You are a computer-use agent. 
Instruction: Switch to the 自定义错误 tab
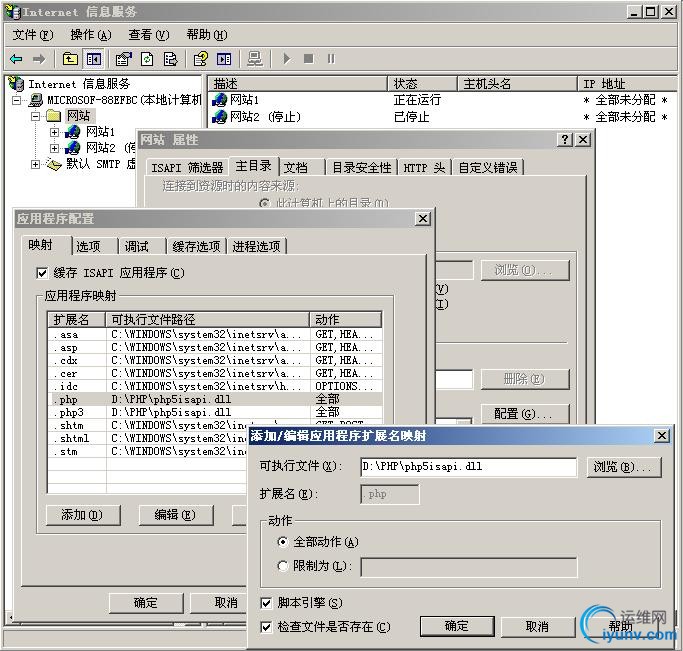click(488, 167)
